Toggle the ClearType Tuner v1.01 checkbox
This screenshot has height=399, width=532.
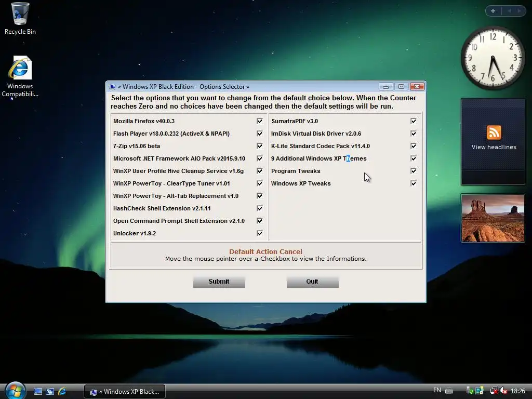[x=260, y=183]
